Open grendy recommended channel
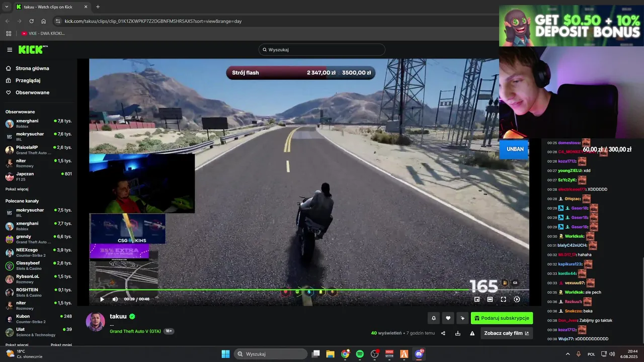 (38, 239)
